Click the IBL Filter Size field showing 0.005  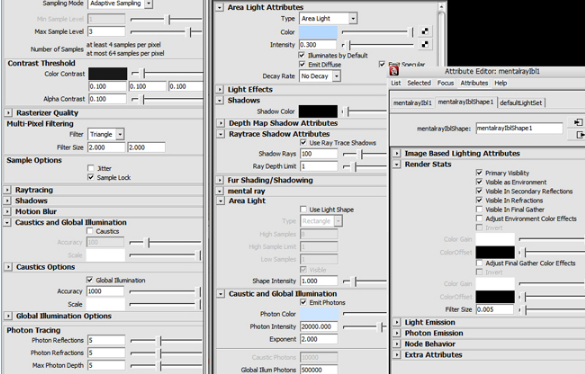click(495, 309)
